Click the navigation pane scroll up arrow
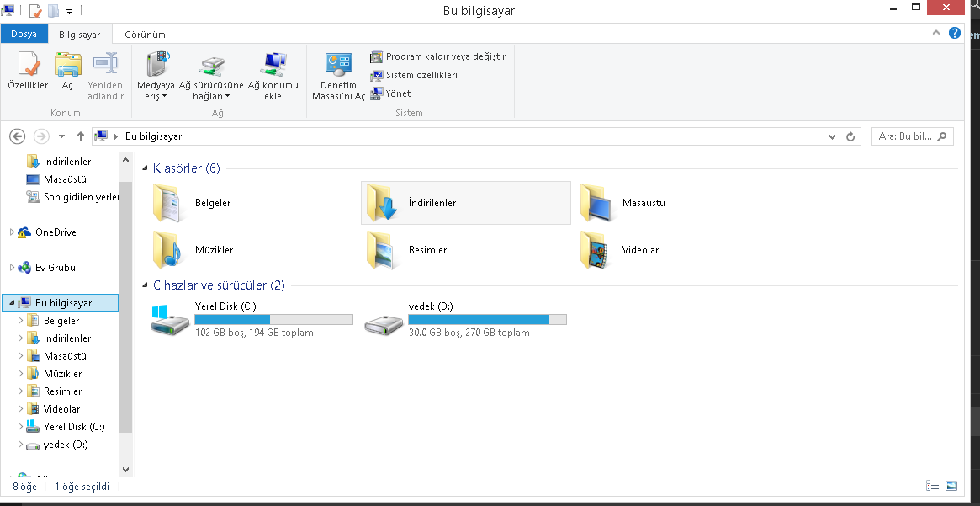Image resolution: width=980 pixels, height=506 pixels. (x=125, y=161)
